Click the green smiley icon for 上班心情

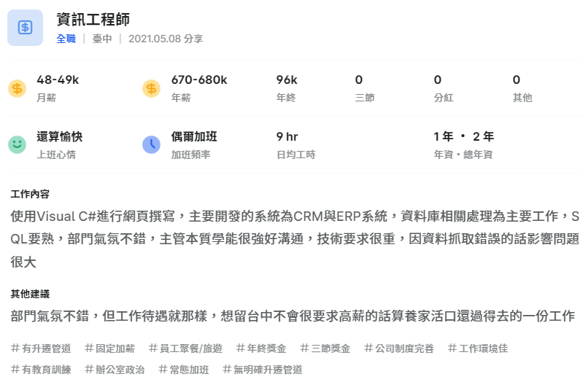click(18, 144)
